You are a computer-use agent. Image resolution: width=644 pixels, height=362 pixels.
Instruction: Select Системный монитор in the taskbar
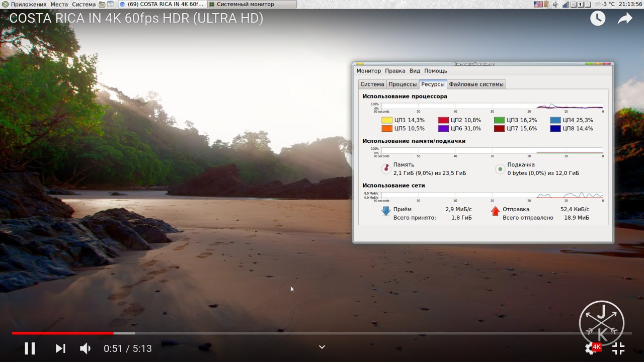click(x=252, y=4)
